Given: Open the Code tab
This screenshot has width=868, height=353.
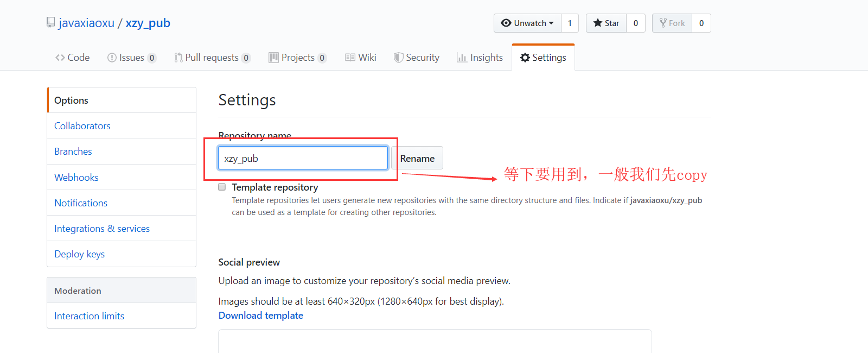Looking at the screenshot, I should coord(73,58).
